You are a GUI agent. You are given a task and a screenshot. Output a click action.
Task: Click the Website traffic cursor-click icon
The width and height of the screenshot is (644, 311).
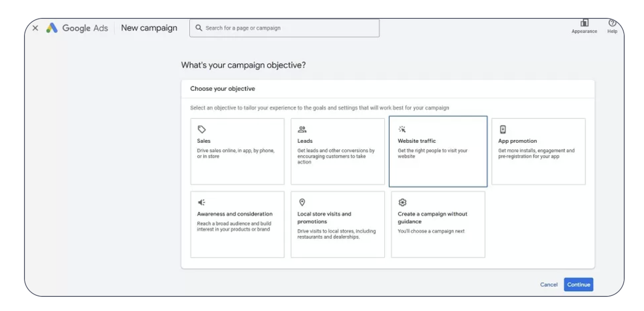[402, 129]
